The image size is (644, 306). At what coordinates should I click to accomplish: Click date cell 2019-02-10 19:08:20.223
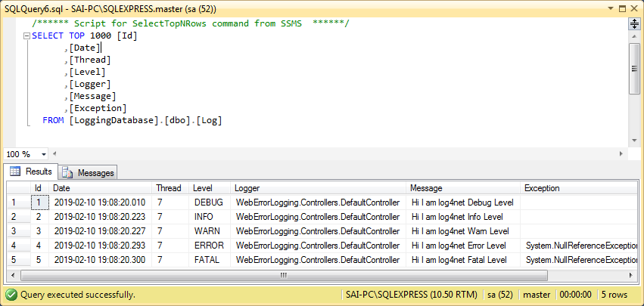tap(101, 217)
